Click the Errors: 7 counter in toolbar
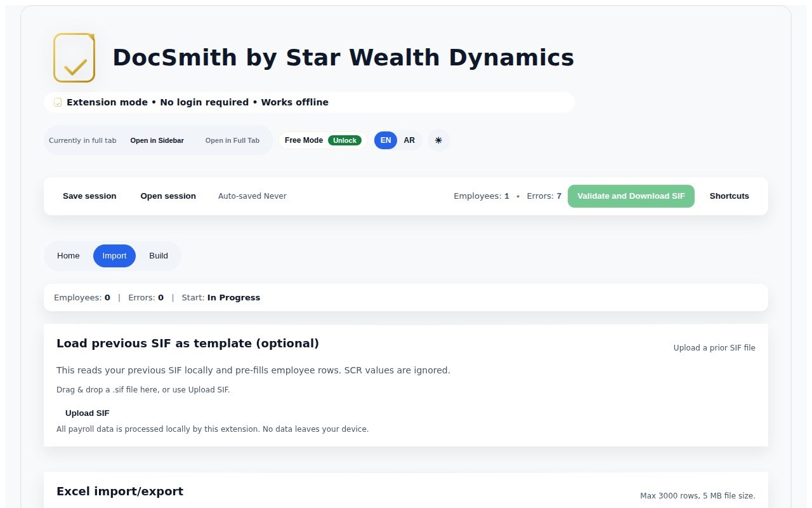 point(544,196)
